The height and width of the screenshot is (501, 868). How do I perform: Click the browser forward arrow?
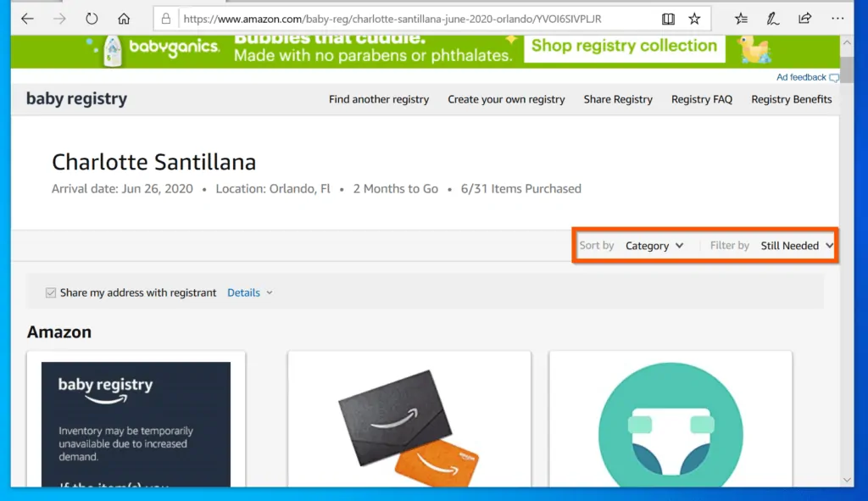click(59, 19)
